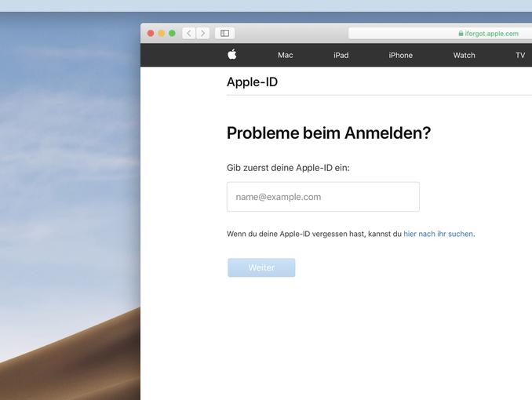Open the iPad section in navigation
This screenshot has height=400, width=532.
pos(341,56)
